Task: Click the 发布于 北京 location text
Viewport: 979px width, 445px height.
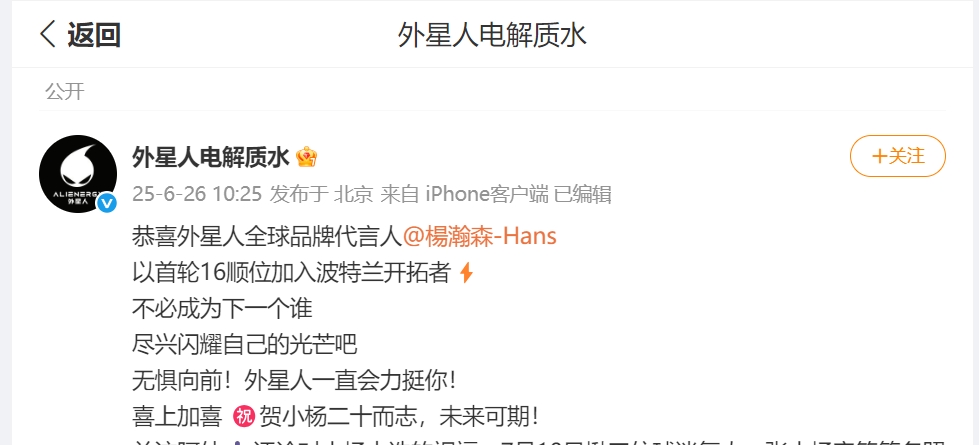Action: (322, 195)
